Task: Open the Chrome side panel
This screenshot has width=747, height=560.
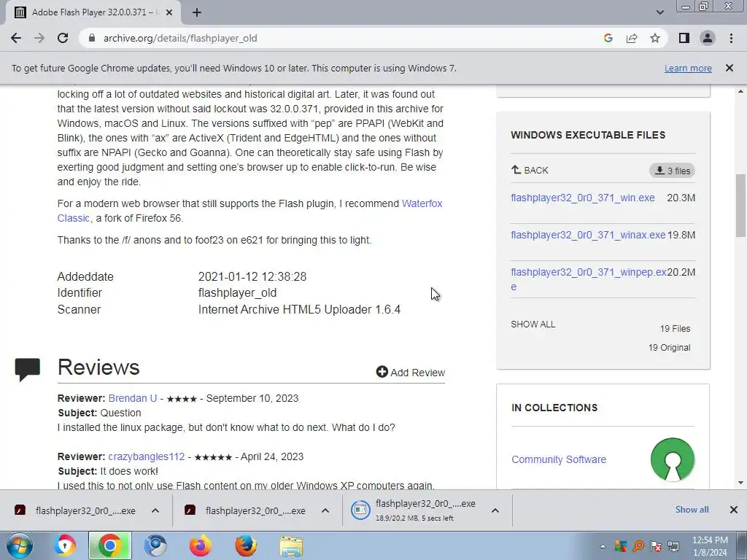Action: click(684, 38)
